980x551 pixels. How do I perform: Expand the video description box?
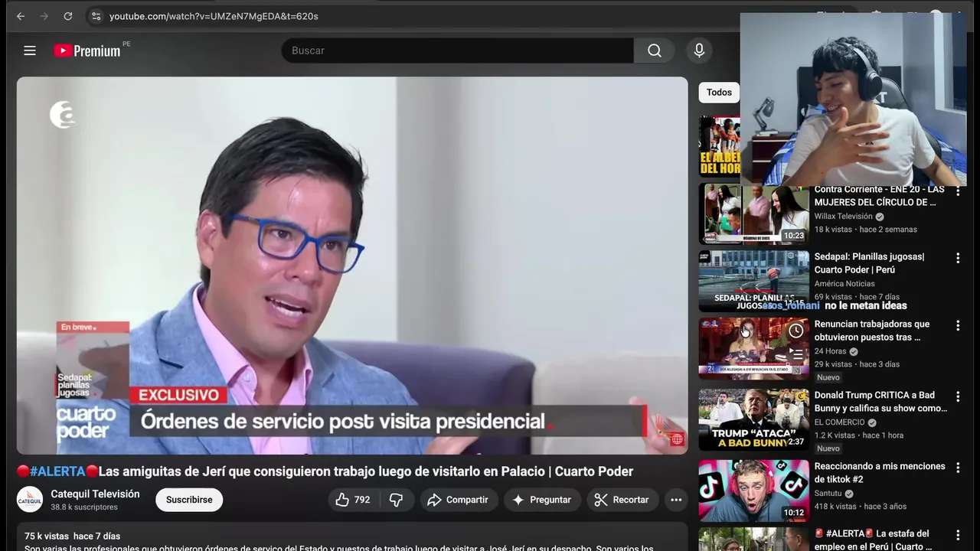(x=352, y=537)
